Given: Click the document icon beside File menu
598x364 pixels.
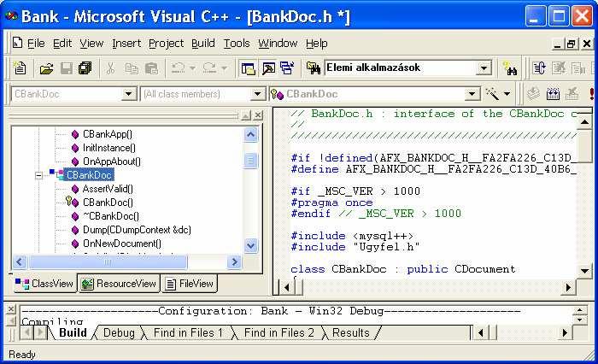Looking at the screenshot, I should [x=17, y=43].
